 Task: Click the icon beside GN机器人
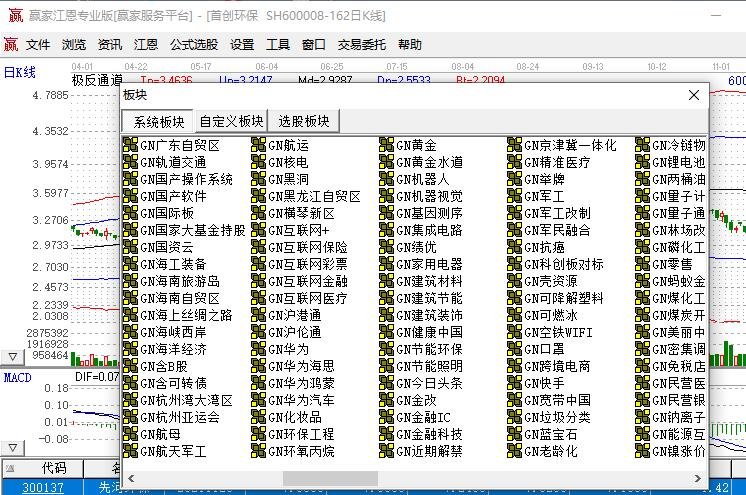point(386,179)
